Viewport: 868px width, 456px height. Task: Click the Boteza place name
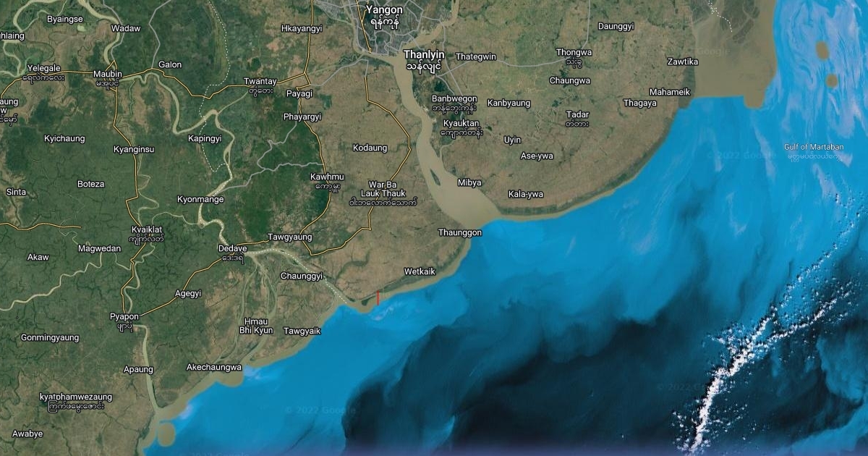pos(90,184)
